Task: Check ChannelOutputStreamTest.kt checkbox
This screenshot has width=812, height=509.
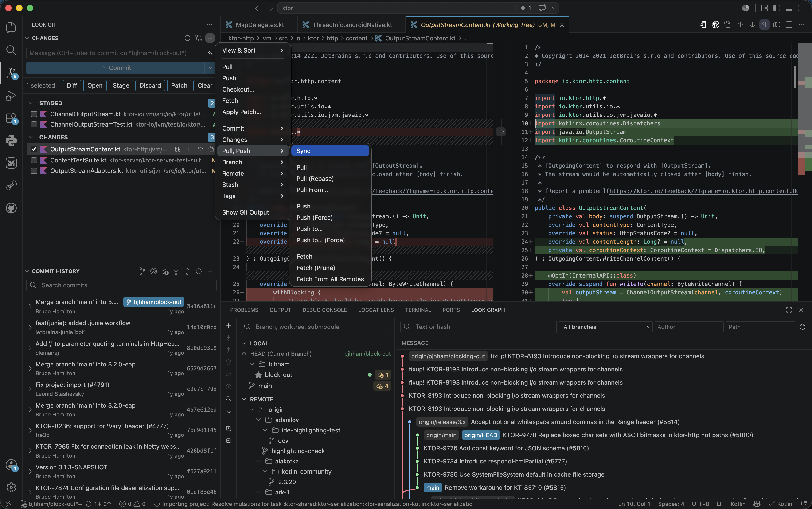Action: (34, 125)
